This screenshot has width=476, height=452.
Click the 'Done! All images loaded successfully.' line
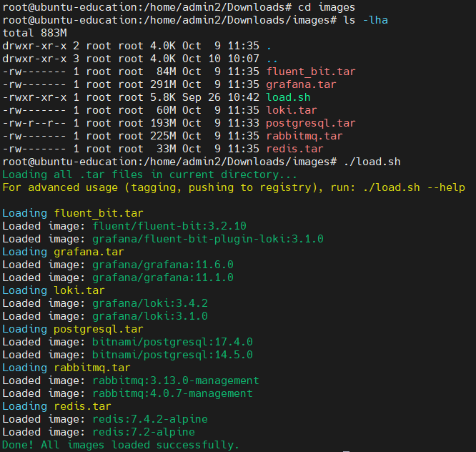121,445
